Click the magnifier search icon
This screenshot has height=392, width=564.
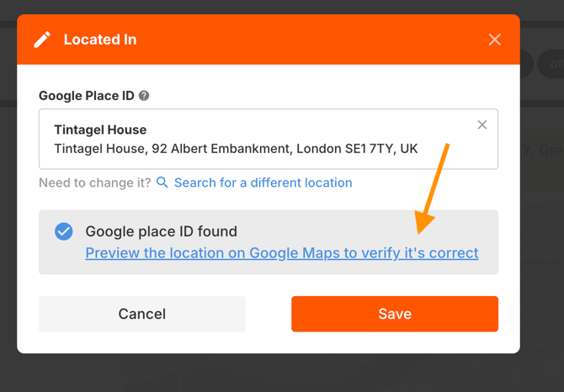tap(162, 183)
